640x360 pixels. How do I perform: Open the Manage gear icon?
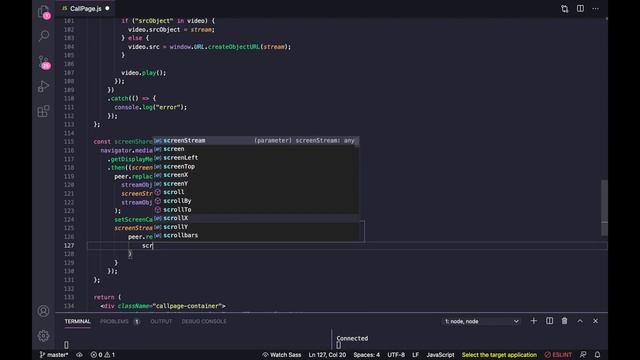click(43, 336)
